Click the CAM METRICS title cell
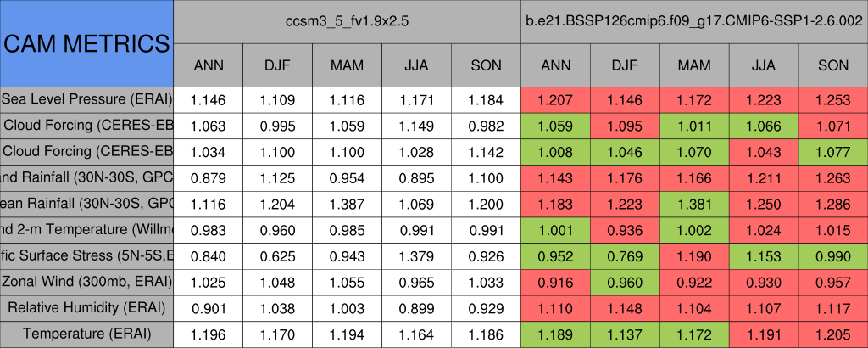This screenshot has height=348, width=868. coord(86,43)
